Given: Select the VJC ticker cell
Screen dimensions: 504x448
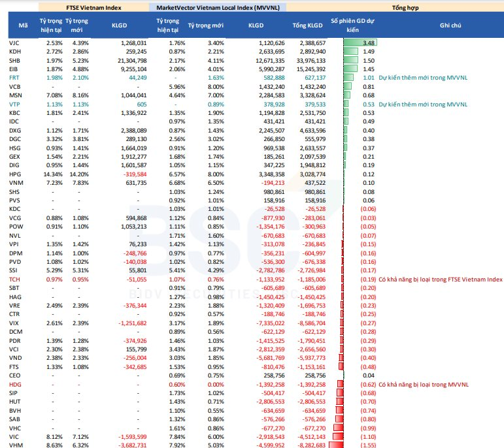Looking at the screenshot, I should 14,43.
